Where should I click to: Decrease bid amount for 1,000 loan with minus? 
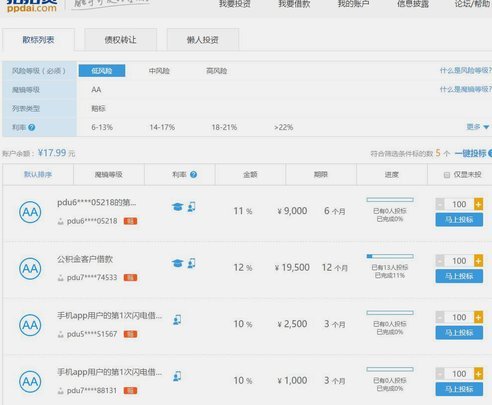[x=440, y=374]
